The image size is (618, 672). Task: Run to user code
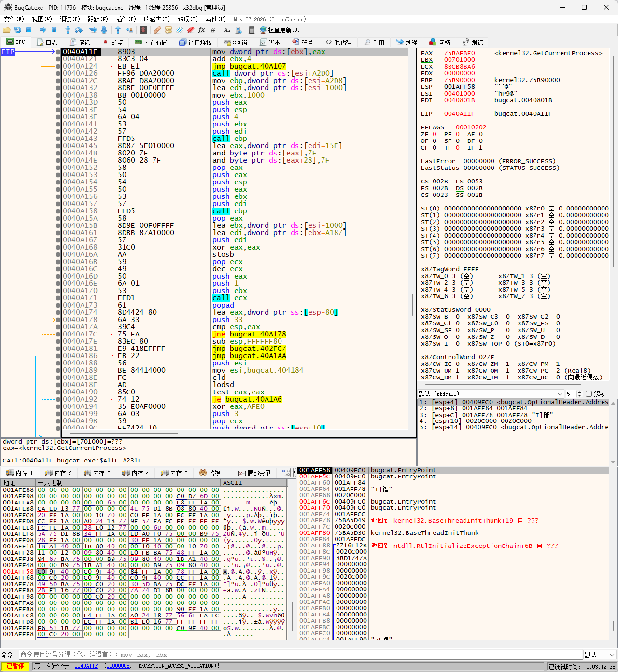point(128,30)
